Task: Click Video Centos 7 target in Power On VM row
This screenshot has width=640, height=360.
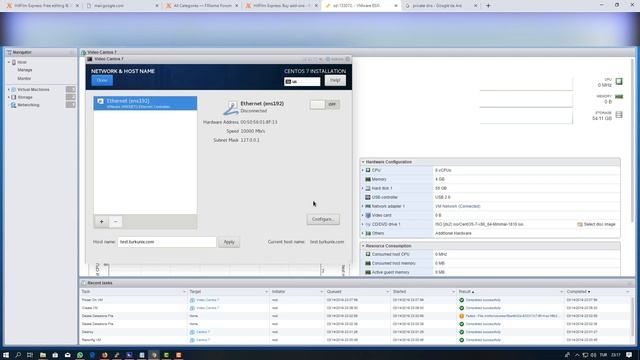Action: click(208, 300)
